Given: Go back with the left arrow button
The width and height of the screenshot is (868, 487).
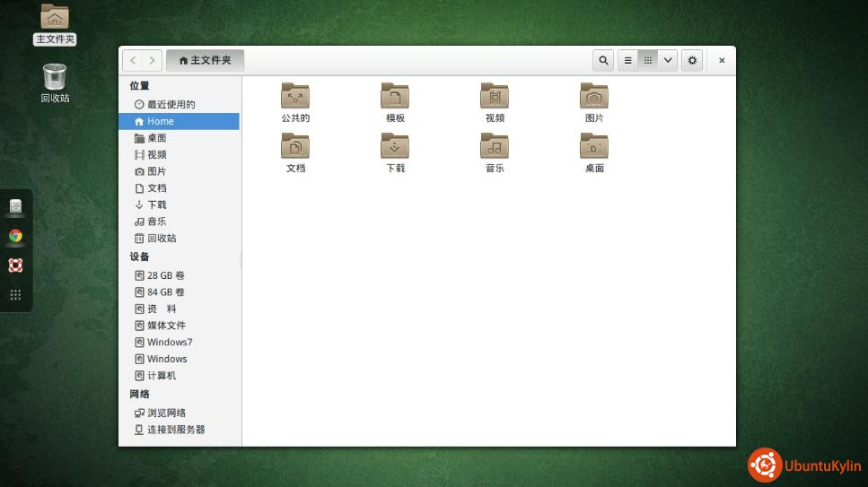Looking at the screenshot, I should 133,60.
